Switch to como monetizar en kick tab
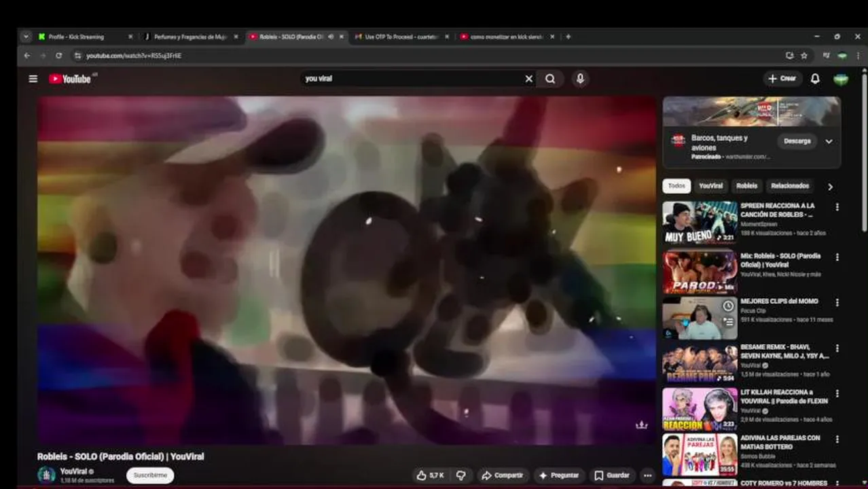868x489 pixels. (x=507, y=37)
